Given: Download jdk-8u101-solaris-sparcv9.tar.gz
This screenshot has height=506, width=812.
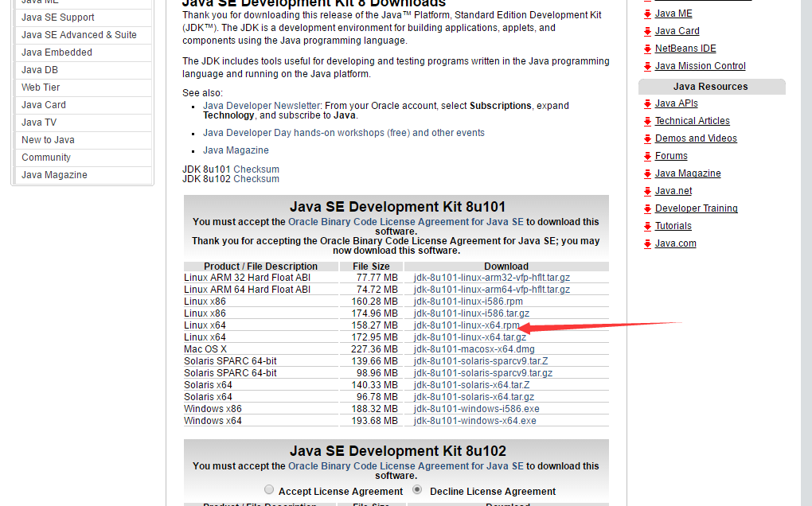Looking at the screenshot, I should coord(482,373).
